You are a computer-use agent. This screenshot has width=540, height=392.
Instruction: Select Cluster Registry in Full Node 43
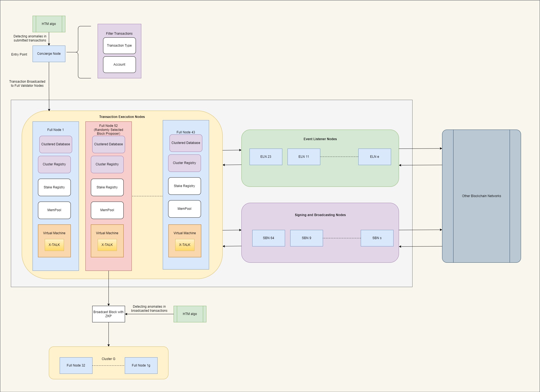click(x=184, y=163)
